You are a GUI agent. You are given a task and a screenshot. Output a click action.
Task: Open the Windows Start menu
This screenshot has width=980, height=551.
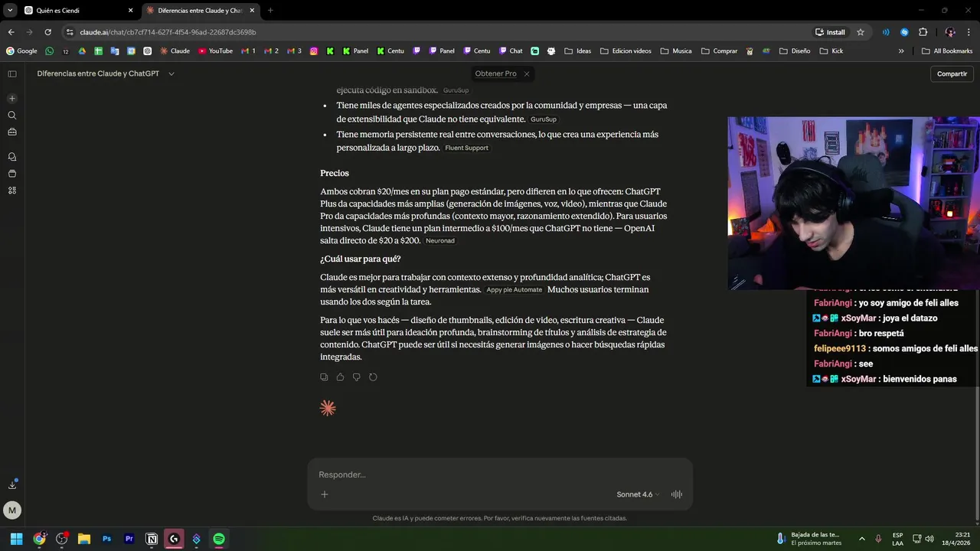pyautogui.click(x=16, y=539)
